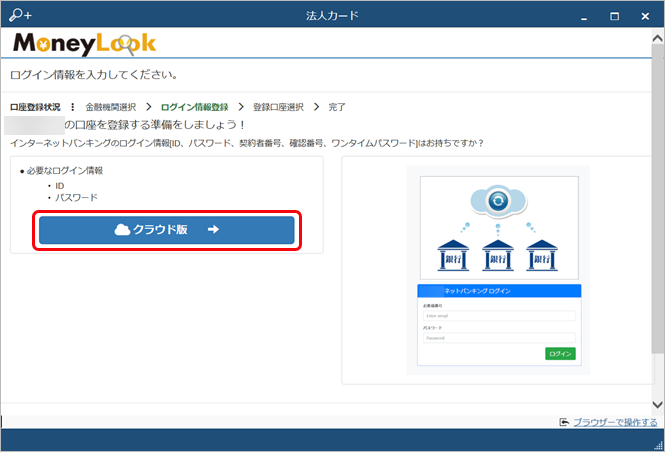Click the magnifier zoom-in icon in title bar

tap(20, 15)
